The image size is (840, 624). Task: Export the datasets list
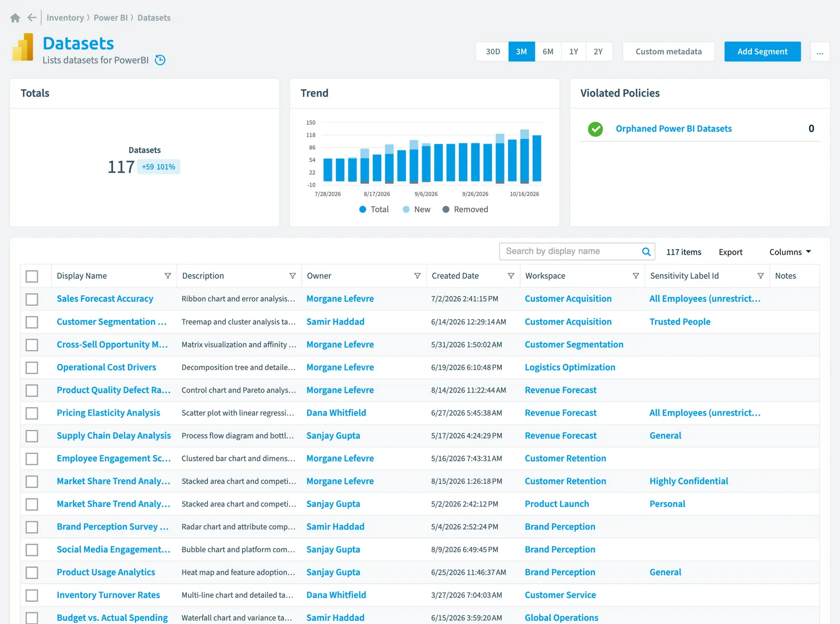[730, 252]
